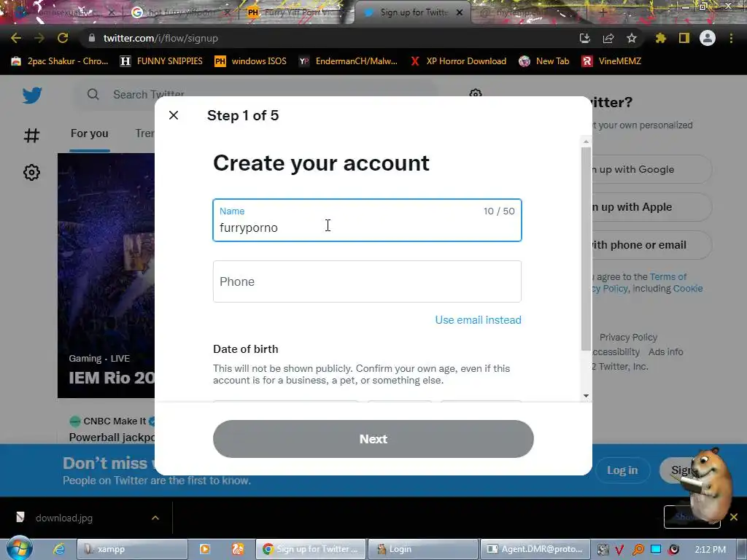Open a new browser tab with plus

click(x=603, y=13)
